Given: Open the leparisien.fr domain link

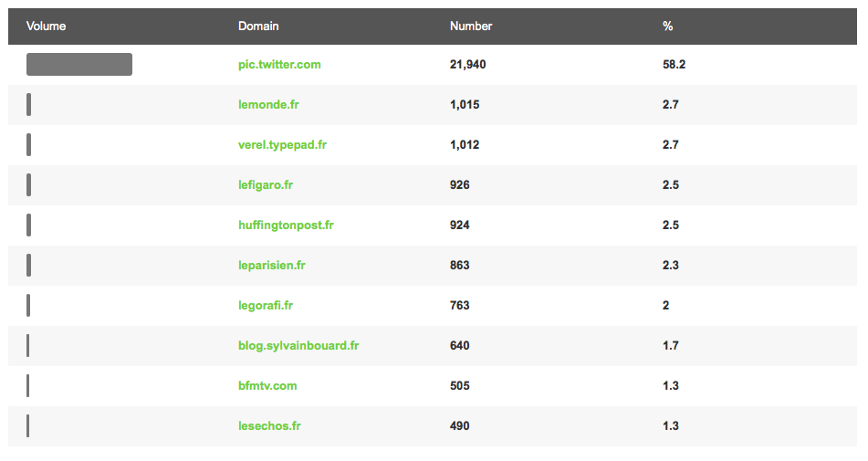Looking at the screenshot, I should tap(272, 265).
